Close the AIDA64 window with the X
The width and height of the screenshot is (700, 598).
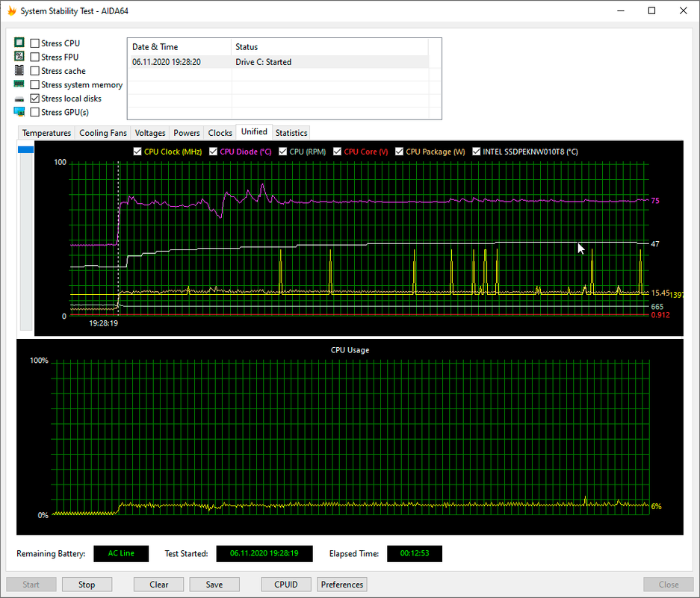pos(684,10)
